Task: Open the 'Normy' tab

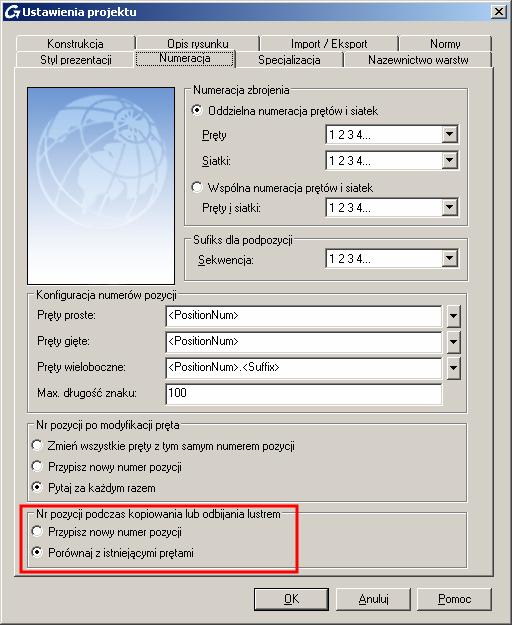Action: [445, 43]
